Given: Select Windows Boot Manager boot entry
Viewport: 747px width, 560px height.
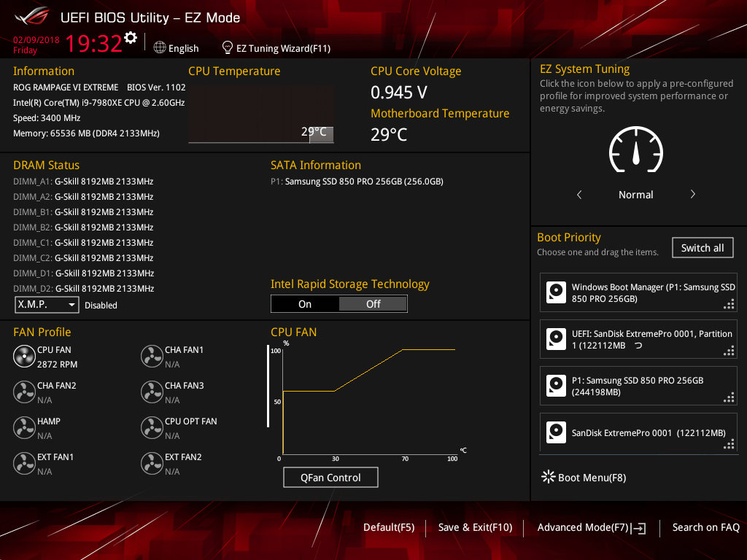Looking at the screenshot, I should [638, 292].
